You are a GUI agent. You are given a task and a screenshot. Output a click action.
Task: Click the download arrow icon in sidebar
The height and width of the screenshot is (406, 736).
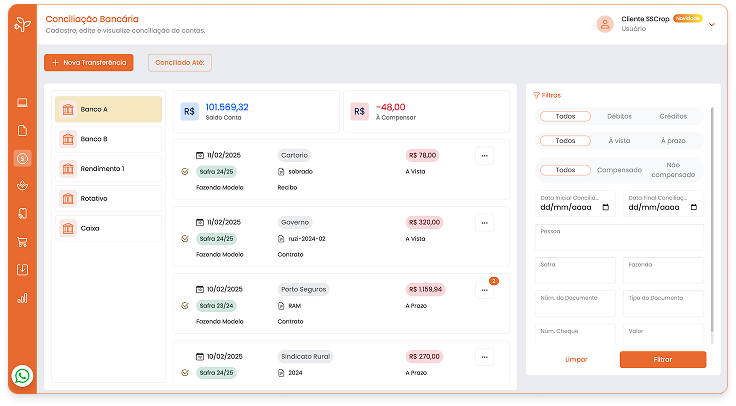[22, 269]
